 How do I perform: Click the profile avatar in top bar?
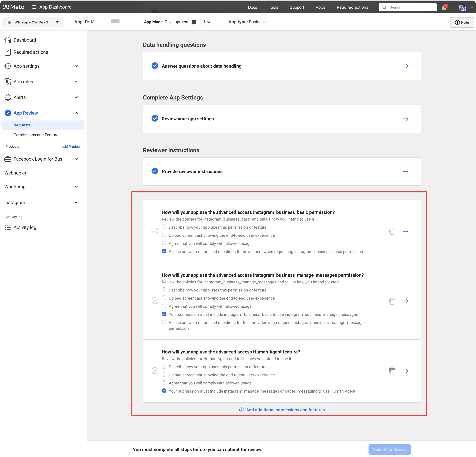pyautogui.click(x=462, y=7)
